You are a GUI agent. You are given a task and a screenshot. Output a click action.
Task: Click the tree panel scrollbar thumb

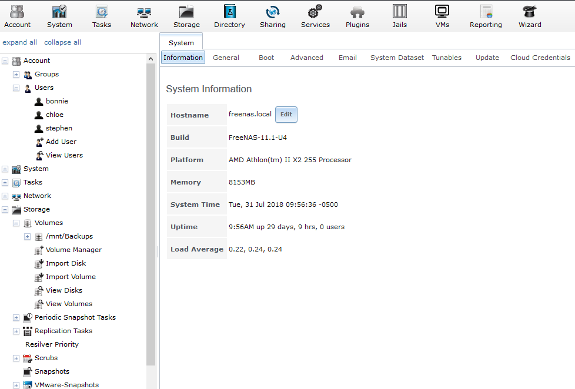151,214
